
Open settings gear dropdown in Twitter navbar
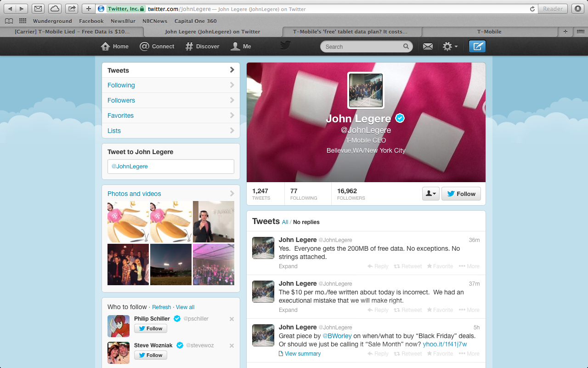click(450, 46)
